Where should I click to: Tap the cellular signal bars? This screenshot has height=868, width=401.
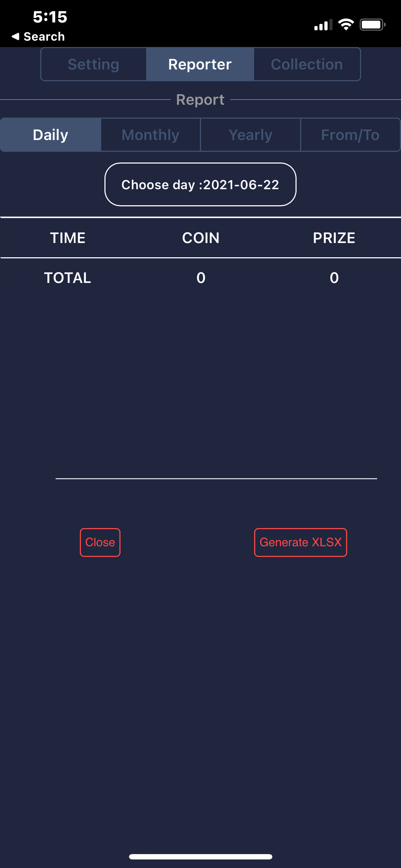(323, 25)
